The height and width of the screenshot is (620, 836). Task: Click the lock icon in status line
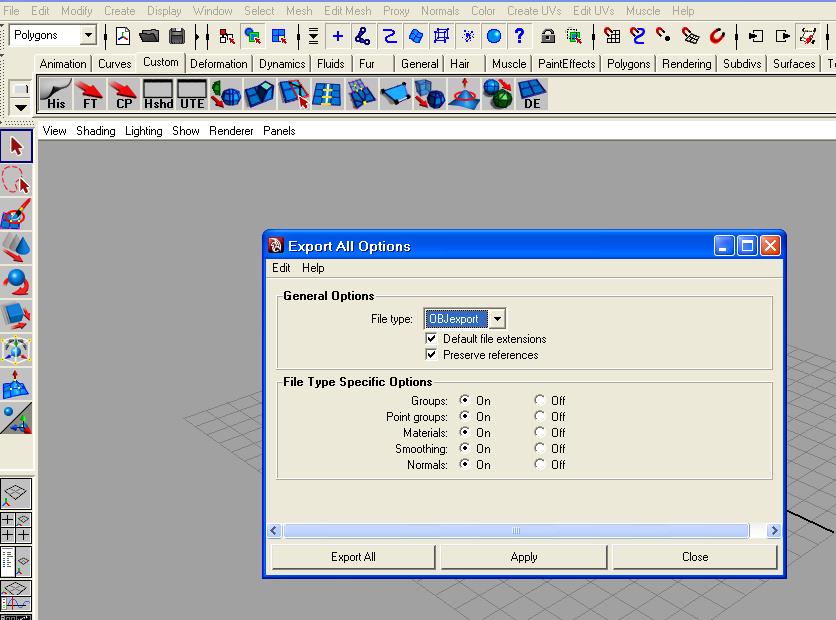(548, 36)
